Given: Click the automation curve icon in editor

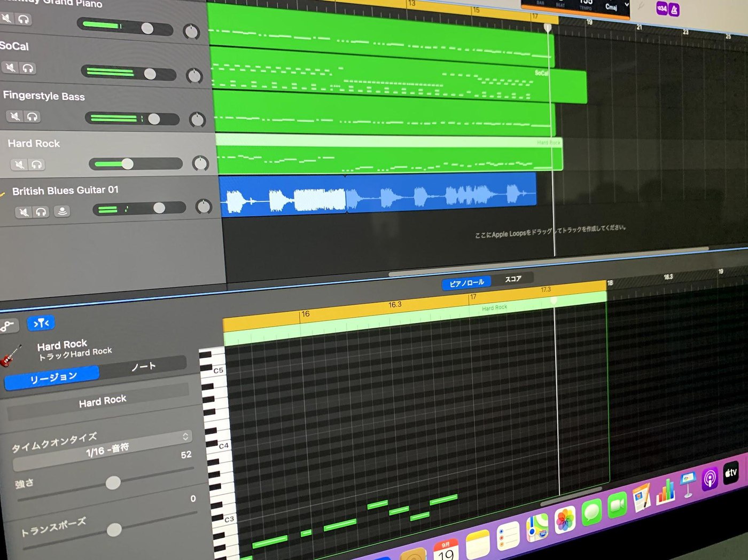Looking at the screenshot, I should coord(7,325).
